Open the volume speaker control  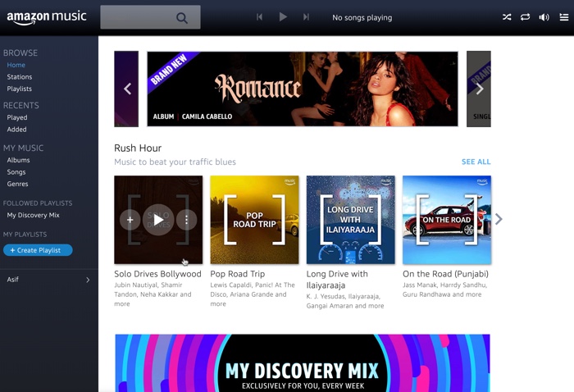544,17
